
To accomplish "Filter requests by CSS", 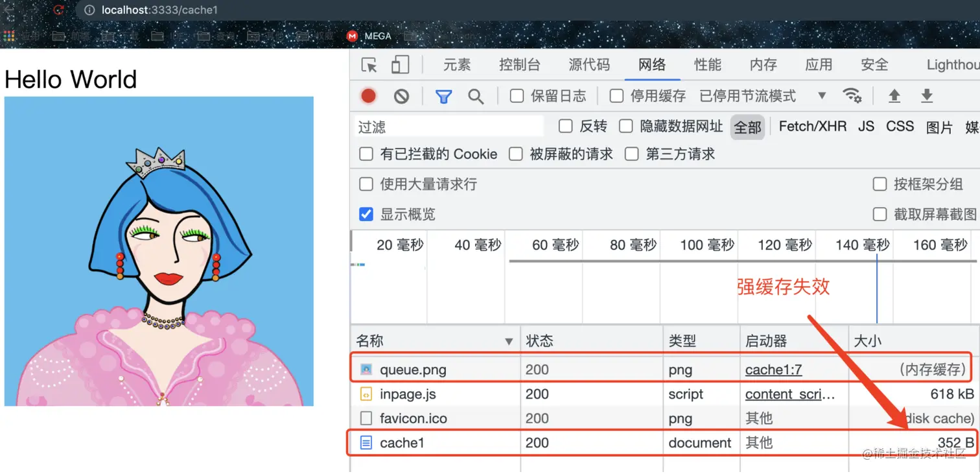I will (900, 126).
